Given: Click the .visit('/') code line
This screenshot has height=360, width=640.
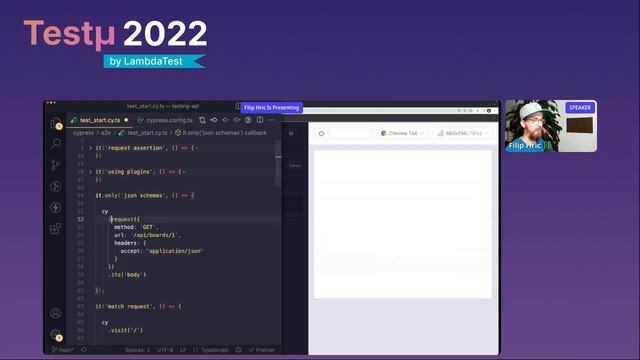Looking at the screenshot, I should [125, 330].
